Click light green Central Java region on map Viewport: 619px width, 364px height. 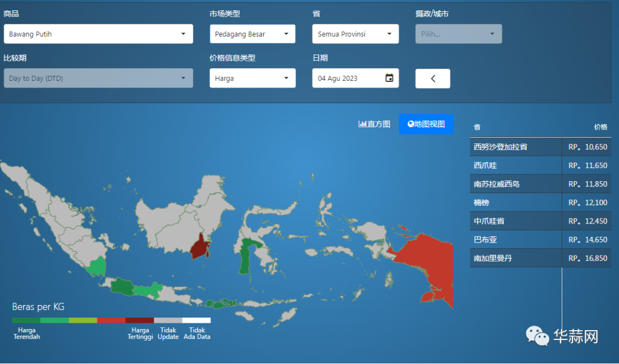click(x=147, y=291)
